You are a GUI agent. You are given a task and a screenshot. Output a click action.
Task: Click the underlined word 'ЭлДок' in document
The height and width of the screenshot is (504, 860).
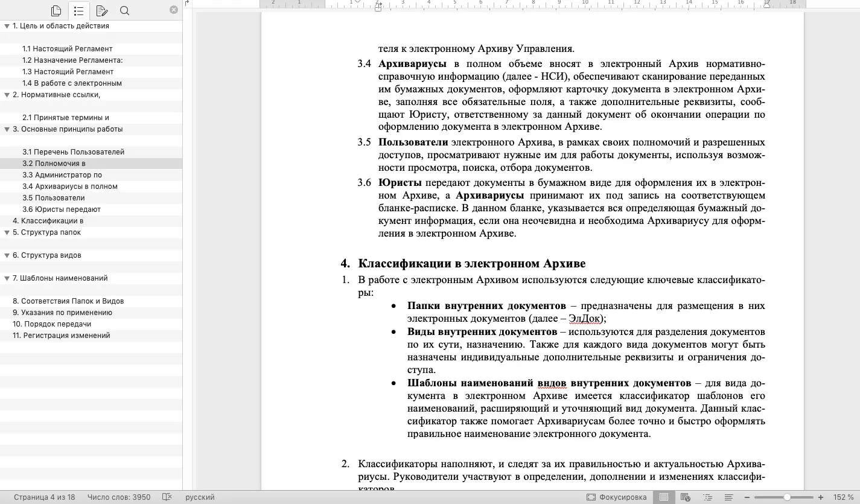585,319
